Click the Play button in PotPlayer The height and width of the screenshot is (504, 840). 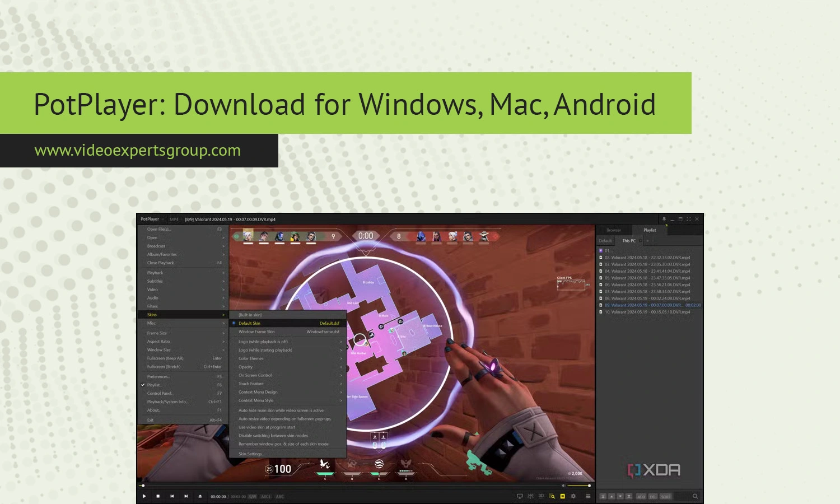click(144, 496)
